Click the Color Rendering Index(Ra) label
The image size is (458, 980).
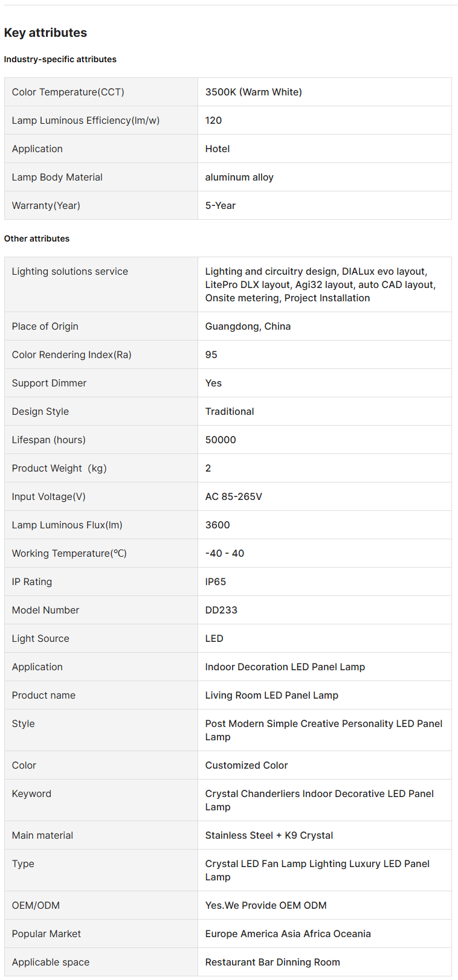(71, 354)
